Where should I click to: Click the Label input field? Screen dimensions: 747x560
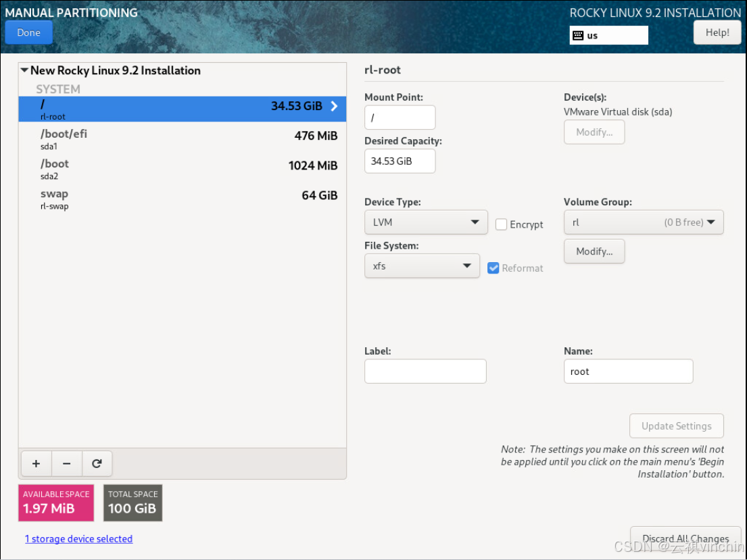[425, 371]
